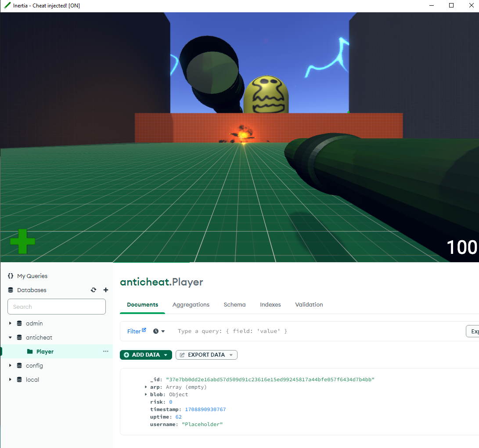Viewport: 479px width, 448px height.
Task: Click the refresh databases icon
Action: coord(94,290)
